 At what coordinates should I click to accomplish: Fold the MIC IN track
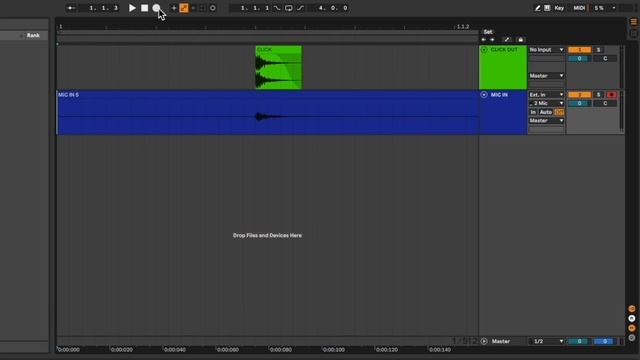point(484,94)
